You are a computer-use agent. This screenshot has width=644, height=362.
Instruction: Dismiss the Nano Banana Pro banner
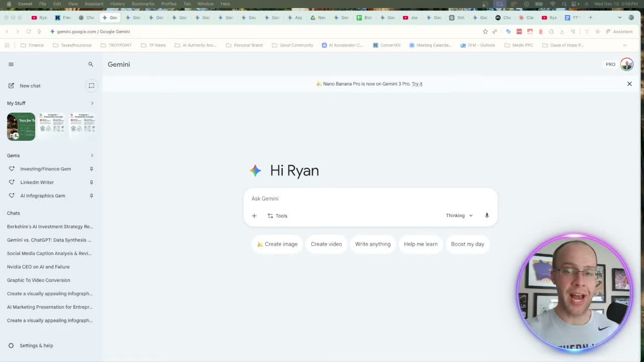point(629,84)
